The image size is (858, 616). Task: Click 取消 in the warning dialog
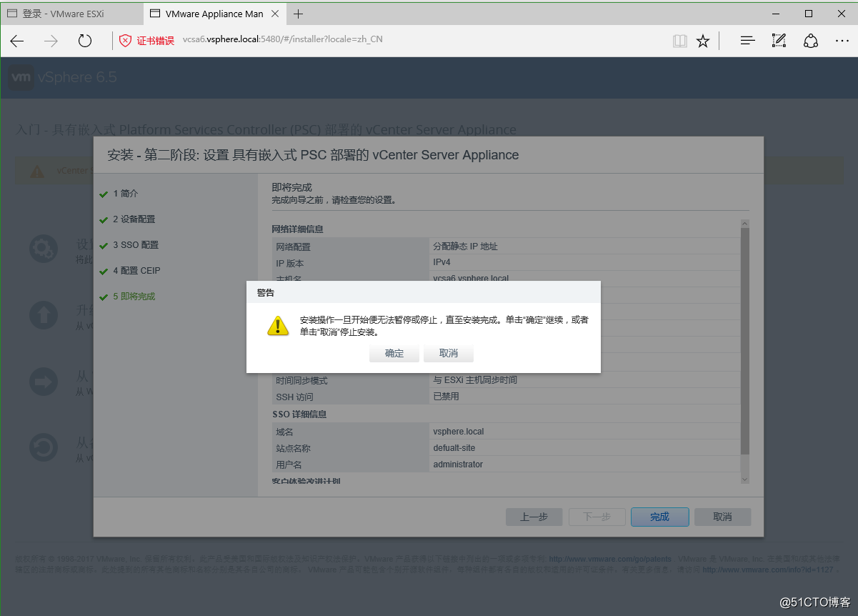[449, 354]
